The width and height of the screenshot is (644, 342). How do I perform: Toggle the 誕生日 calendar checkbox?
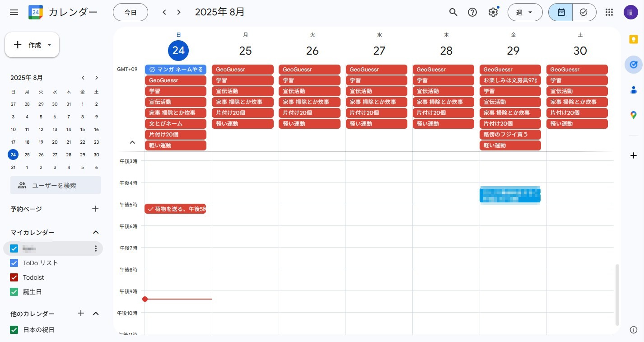14,292
